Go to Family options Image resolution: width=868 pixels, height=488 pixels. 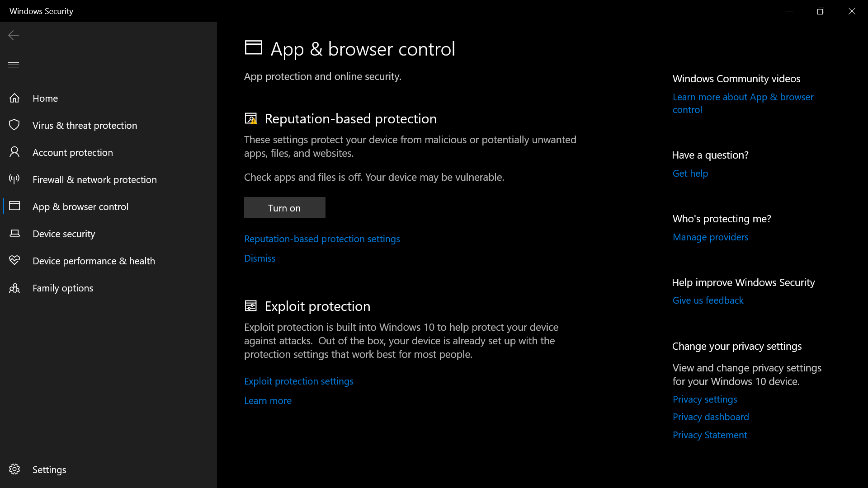[108, 288]
